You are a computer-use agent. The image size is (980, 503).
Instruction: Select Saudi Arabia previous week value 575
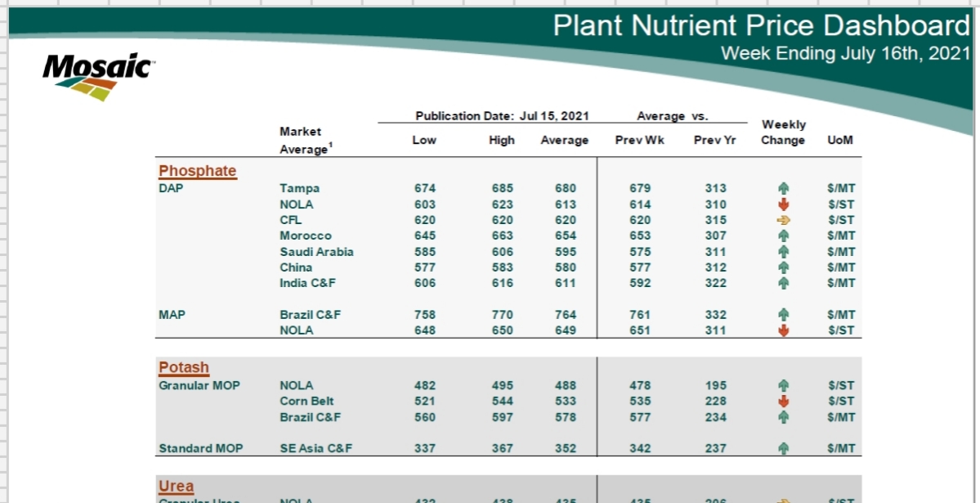click(x=640, y=252)
